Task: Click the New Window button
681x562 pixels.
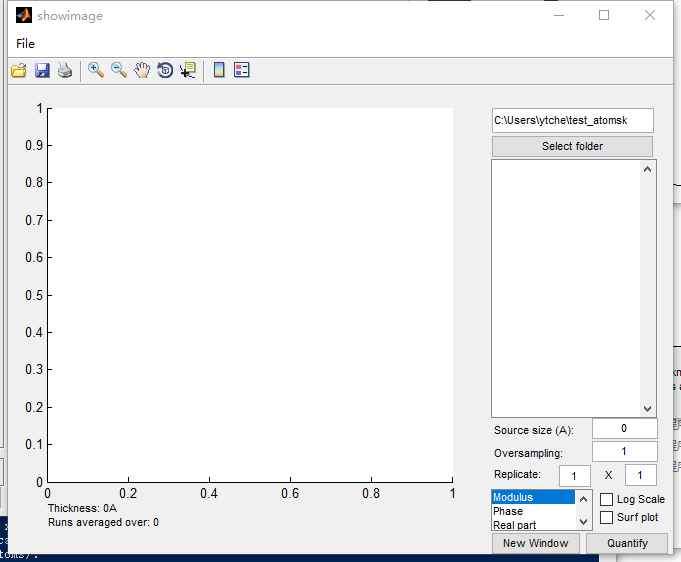Action: pyautogui.click(x=535, y=543)
